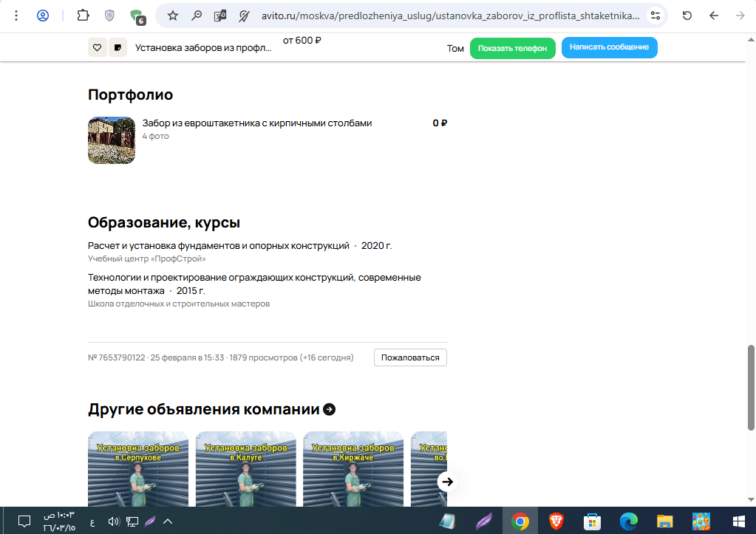Click the translate page icon
Image resolution: width=756 pixels, height=534 pixels.
(220, 16)
